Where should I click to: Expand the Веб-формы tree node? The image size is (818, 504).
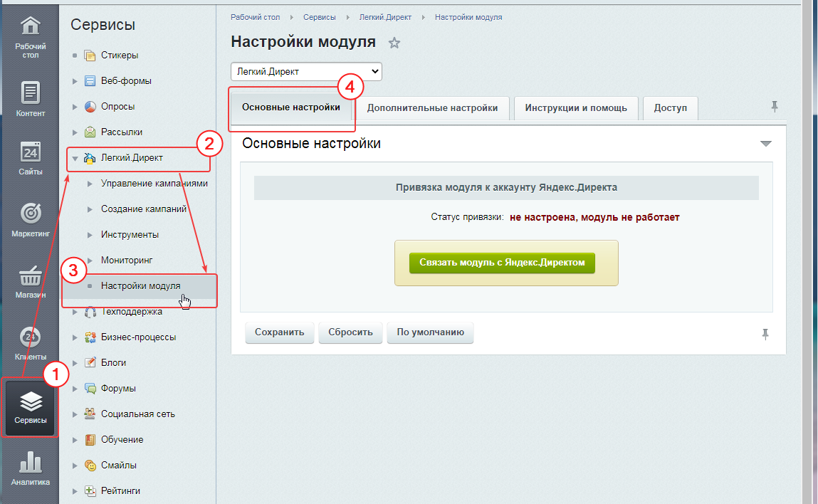[x=75, y=81]
